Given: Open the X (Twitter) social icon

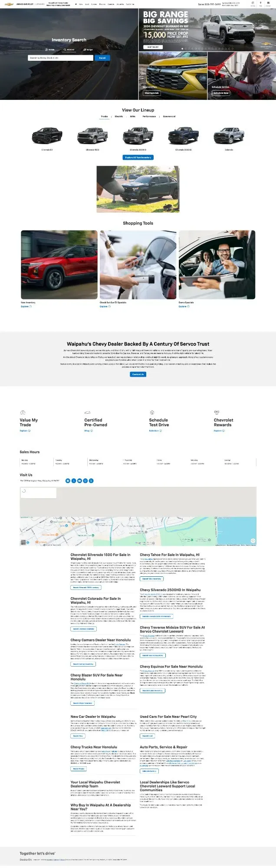Looking at the screenshot, I should (74, 481).
